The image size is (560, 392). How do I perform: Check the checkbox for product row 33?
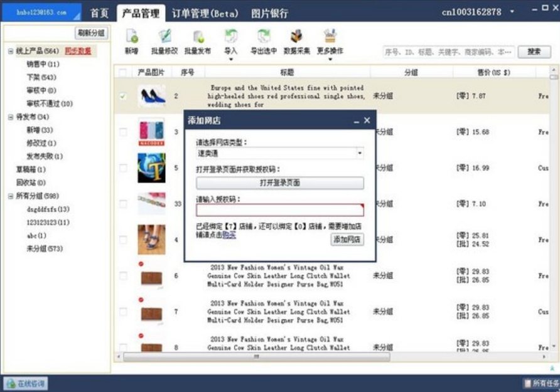coord(123,204)
